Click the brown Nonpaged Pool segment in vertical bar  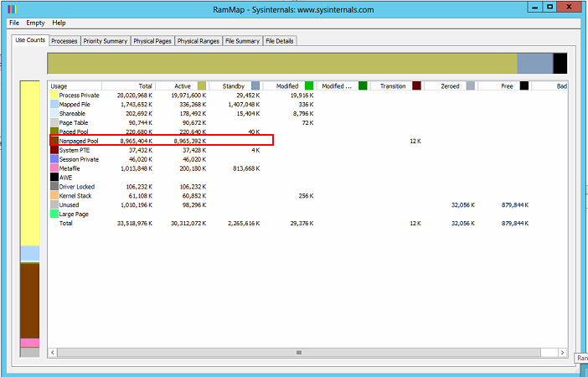pyautogui.click(x=30, y=302)
